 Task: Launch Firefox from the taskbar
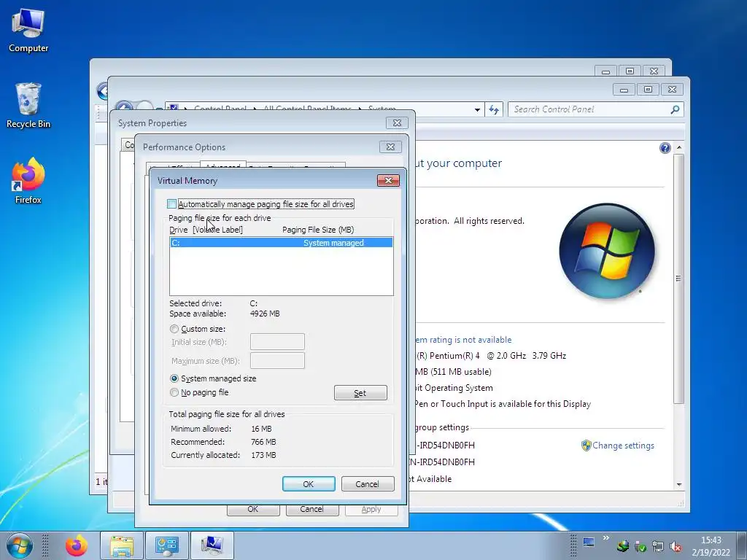[x=76, y=545]
